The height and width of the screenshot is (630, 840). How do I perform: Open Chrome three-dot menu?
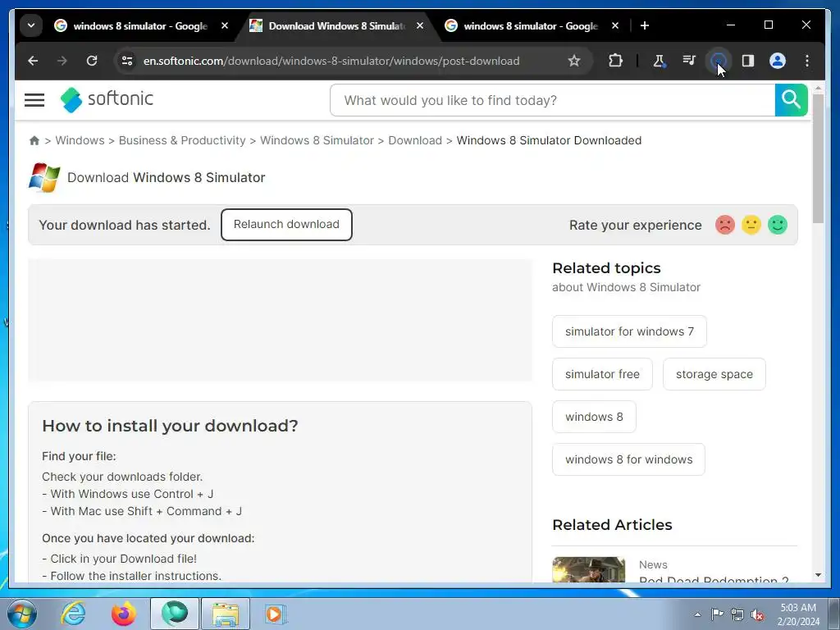(807, 61)
